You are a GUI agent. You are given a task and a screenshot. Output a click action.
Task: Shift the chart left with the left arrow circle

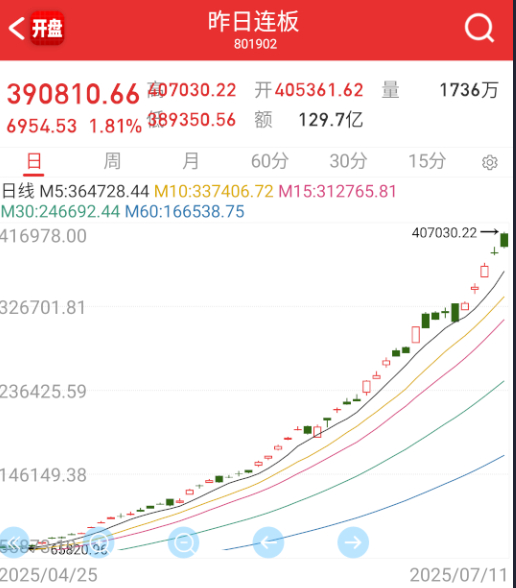pos(268,542)
